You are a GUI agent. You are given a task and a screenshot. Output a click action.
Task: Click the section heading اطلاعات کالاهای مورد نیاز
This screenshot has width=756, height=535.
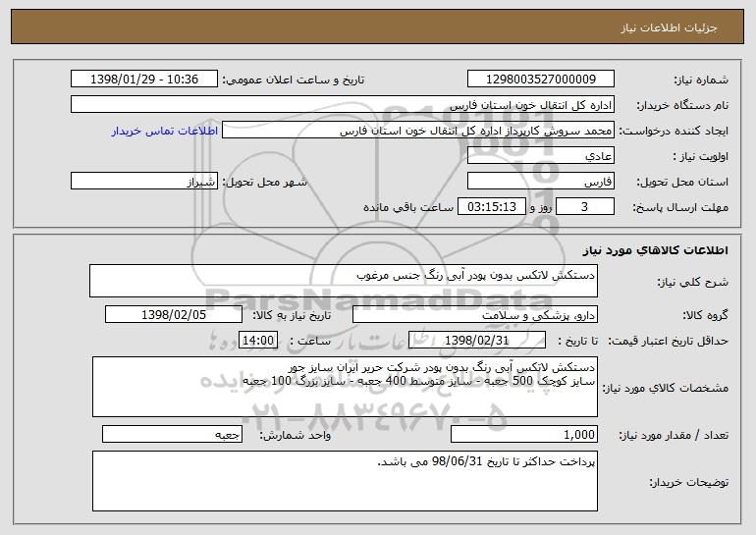click(655, 250)
